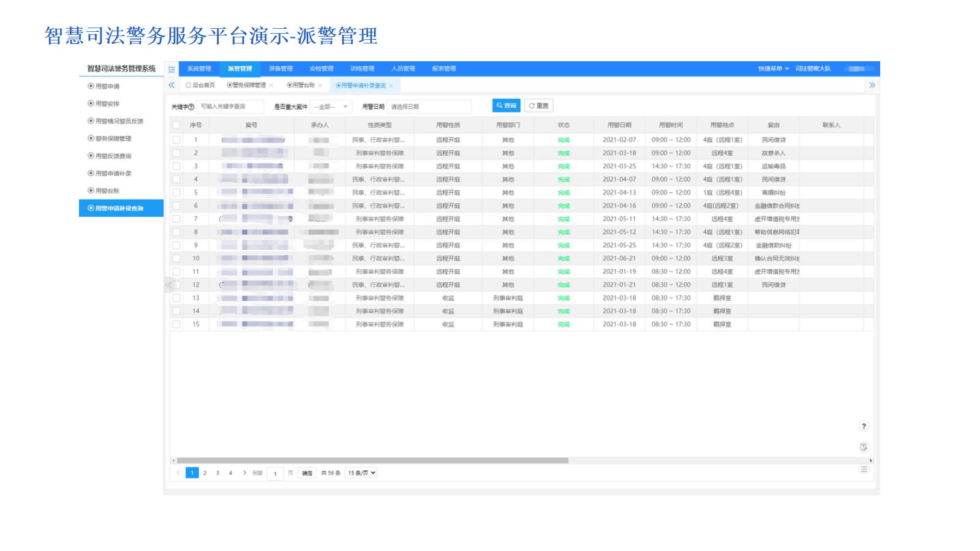
Task: Click the bottom floating clipboard icon
Action: tap(864, 469)
